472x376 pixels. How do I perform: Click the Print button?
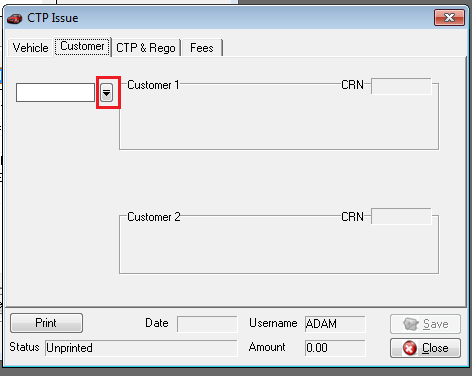click(46, 323)
